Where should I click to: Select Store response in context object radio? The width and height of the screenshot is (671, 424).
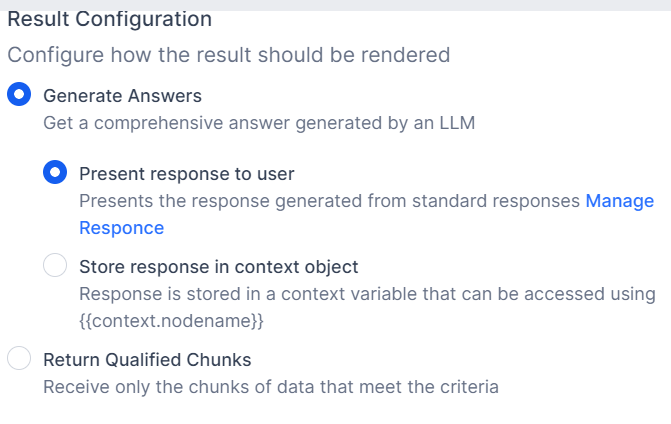[x=55, y=266]
